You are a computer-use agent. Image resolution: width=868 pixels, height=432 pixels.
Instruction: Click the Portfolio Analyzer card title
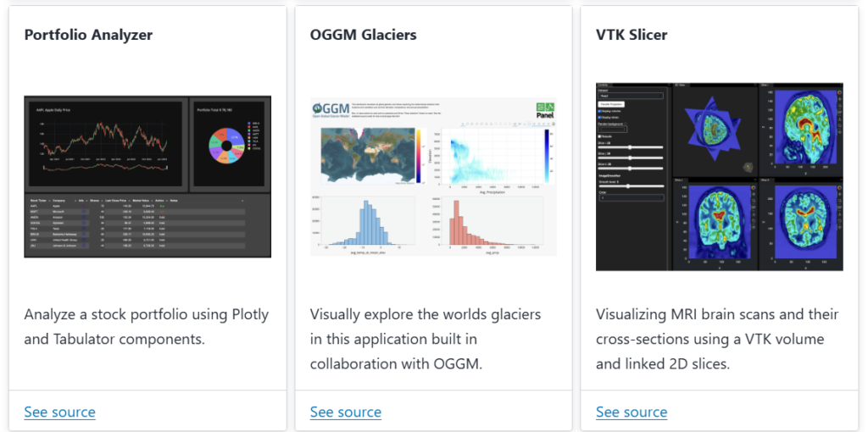[88, 35]
